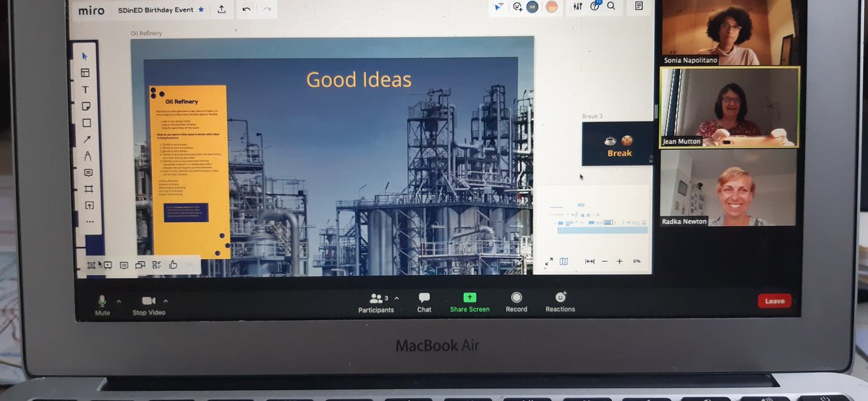
Task: Click the green Share Screen button
Action: pos(469,303)
